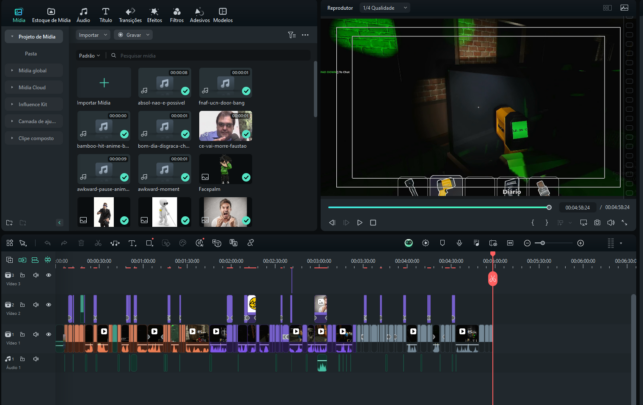Expand the Importar dropdown
Screen dimensions: 643x405
[93, 34]
